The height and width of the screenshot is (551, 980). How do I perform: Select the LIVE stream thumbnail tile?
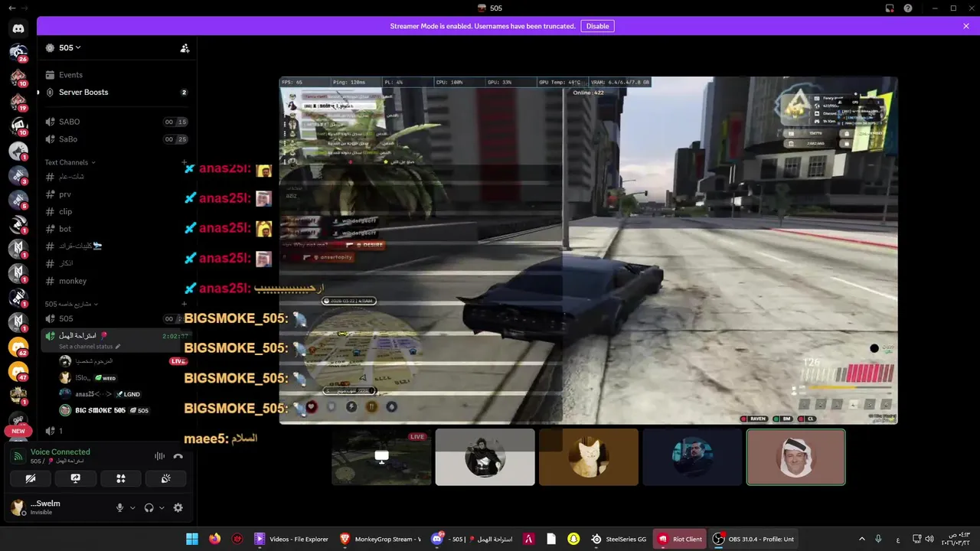(x=381, y=457)
